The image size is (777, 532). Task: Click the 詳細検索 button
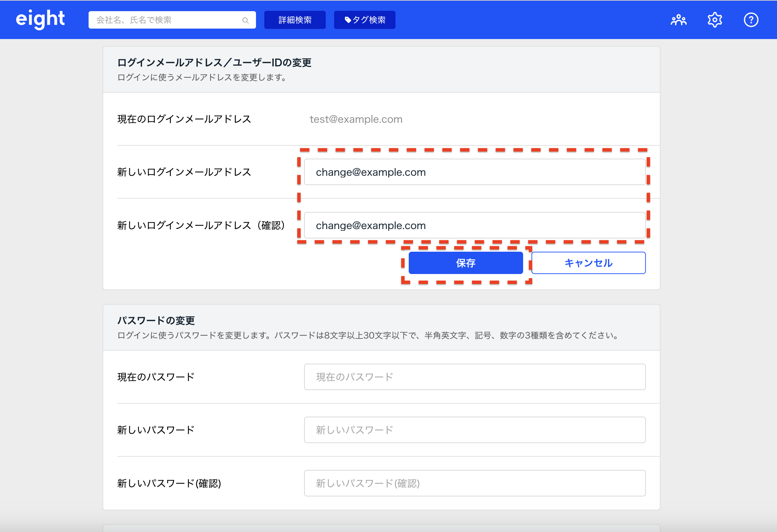click(x=295, y=20)
